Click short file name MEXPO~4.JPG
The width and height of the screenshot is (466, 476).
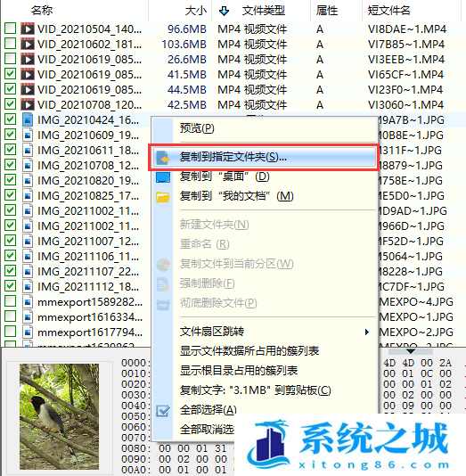click(416, 302)
